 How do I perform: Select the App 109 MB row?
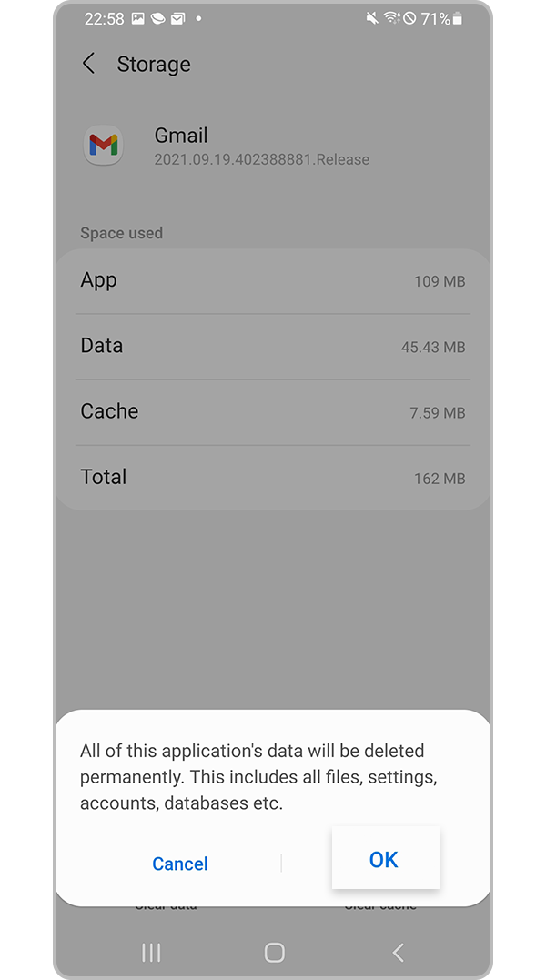coord(273,281)
